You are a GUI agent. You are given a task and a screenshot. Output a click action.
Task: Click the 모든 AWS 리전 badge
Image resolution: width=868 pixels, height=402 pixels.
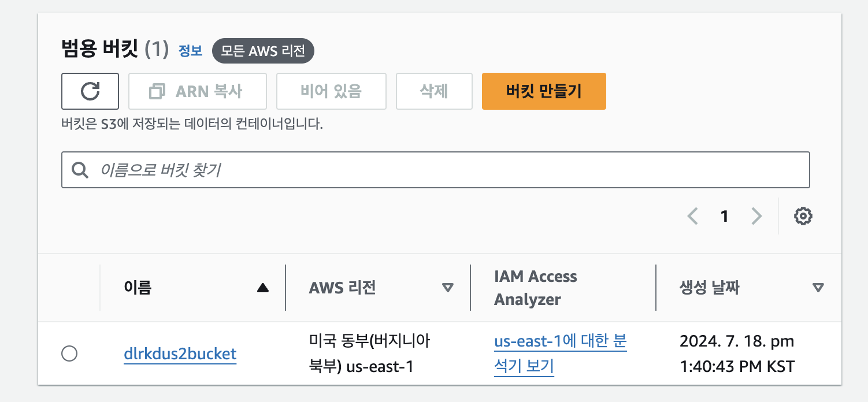tap(263, 51)
